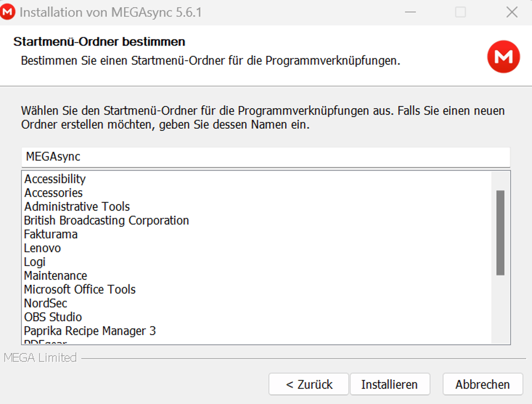The width and height of the screenshot is (532, 404).
Task: Select the Accessibility folder from the list
Action: (x=54, y=179)
